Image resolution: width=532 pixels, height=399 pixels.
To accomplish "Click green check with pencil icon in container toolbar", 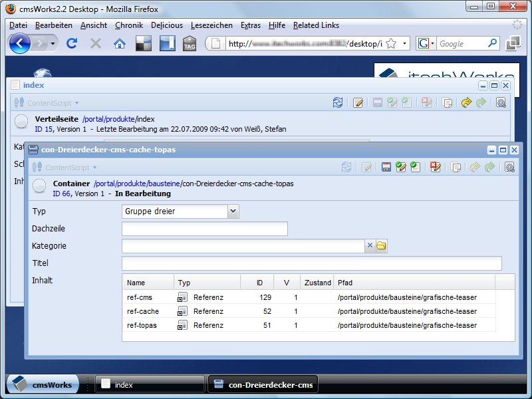I will click(401, 167).
